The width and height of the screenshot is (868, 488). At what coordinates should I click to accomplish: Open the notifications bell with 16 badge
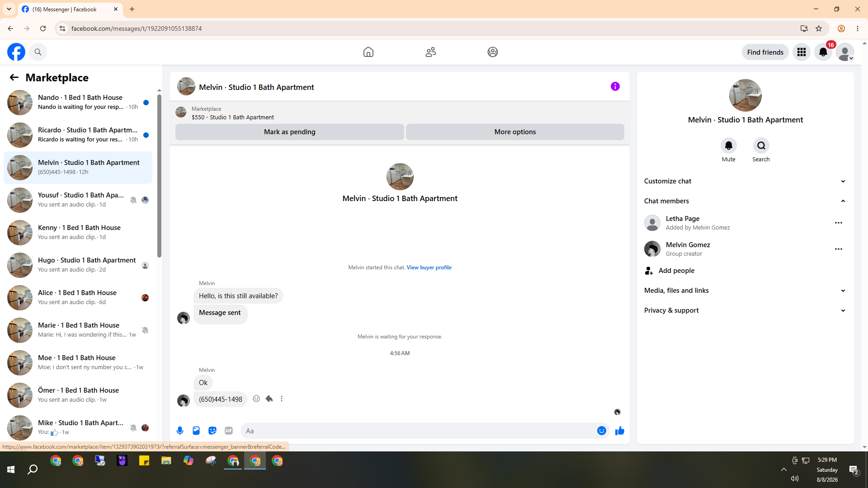[x=823, y=52]
